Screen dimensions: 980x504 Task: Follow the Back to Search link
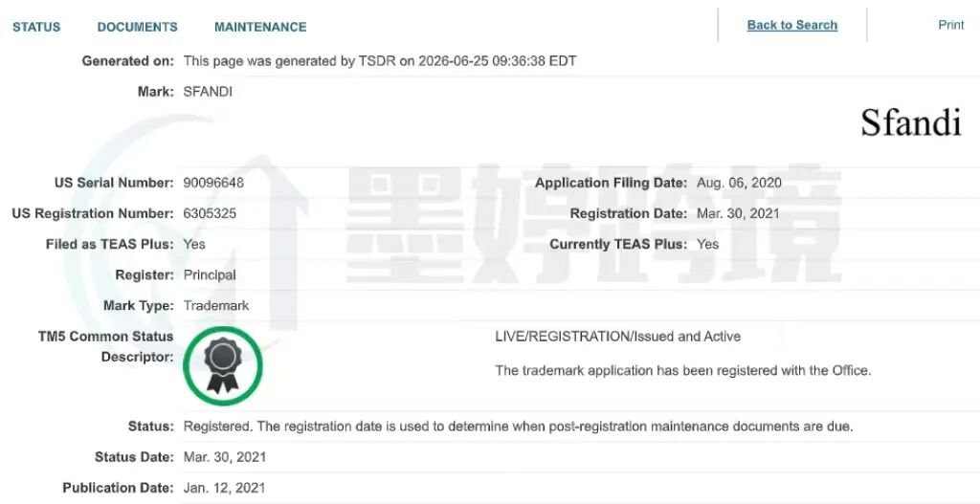click(x=791, y=25)
